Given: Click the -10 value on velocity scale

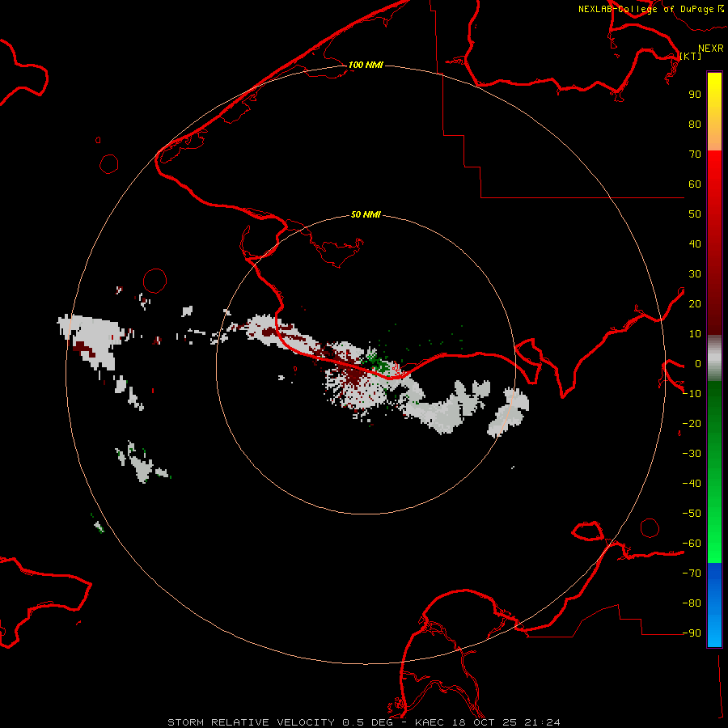Looking at the screenshot, I should (692, 394).
